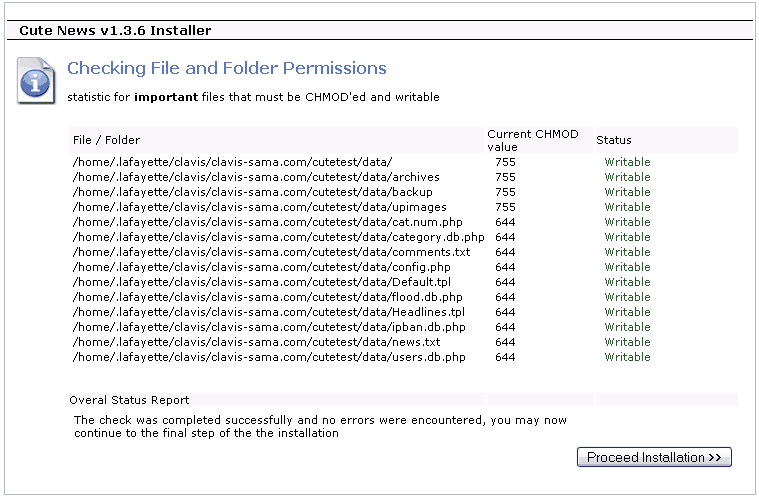Viewport: 759px width, 498px height.
Task: Click the comments.txt file path
Action: point(272,252)
